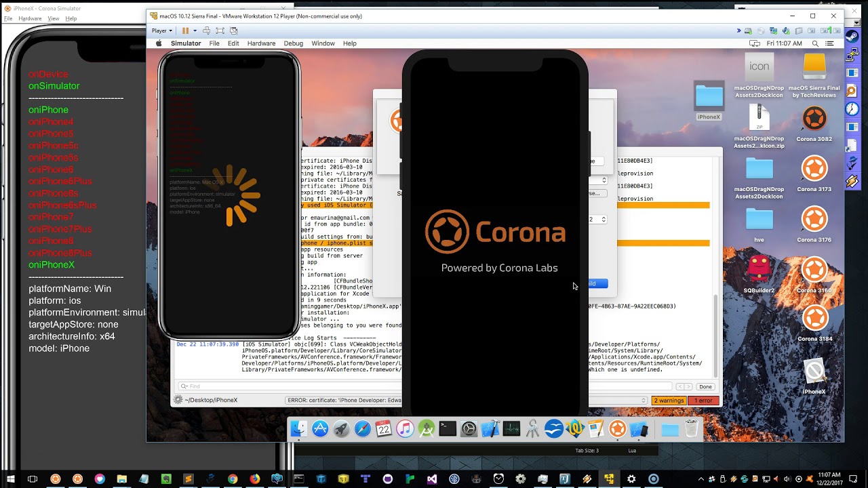Viewport: 868px width, 488px height.
Task: Open Chrome from Windows taskbar
Action: pyautogui.click(x=233, y=479)
